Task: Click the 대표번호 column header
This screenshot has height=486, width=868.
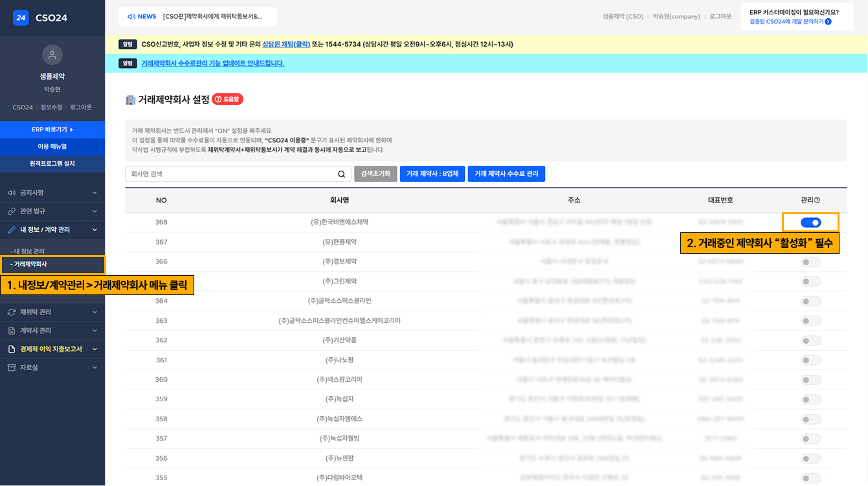Action: (720, 201)
